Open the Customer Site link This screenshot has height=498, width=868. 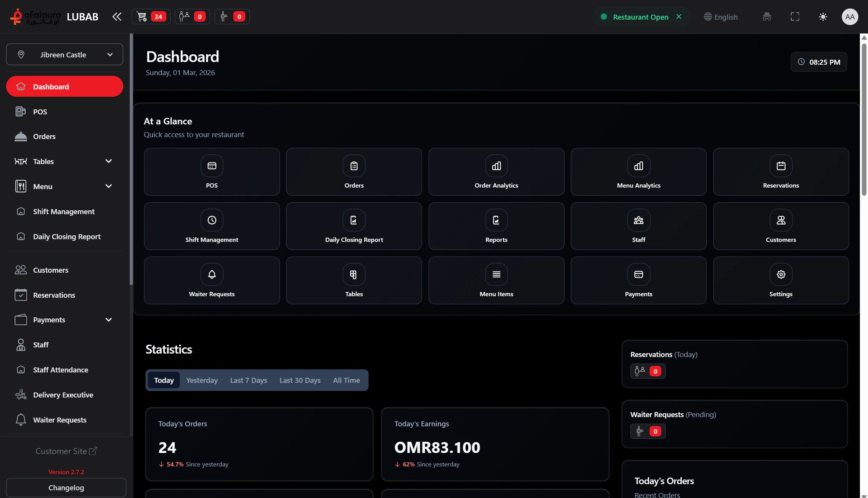click(x=66, y=451)
